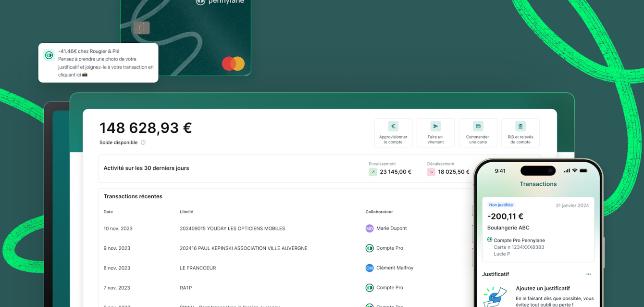Select the YOUDAY LES OPTICIENS MOBILES transaction
Image resolution: width=644 pixels, height=307 pixels.
coord(232,229)
